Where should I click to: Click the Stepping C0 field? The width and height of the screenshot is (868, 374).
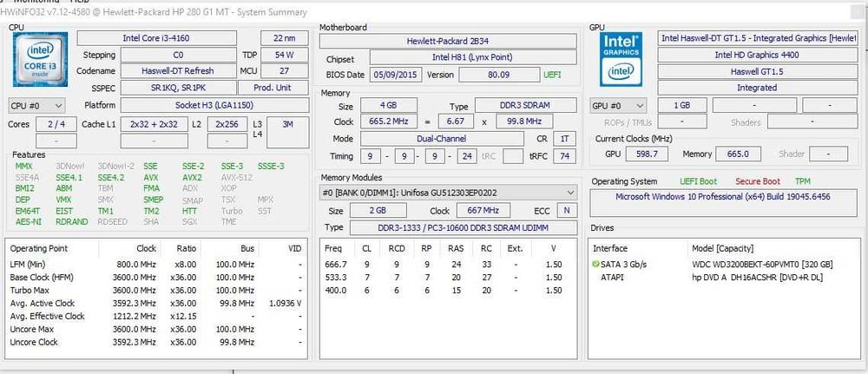[x=178, y=55]
